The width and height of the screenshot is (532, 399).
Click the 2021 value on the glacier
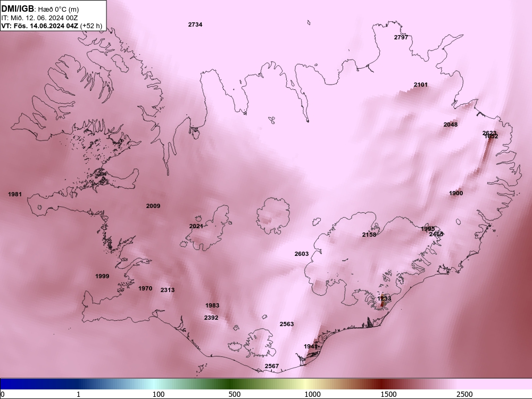(196, 226)
